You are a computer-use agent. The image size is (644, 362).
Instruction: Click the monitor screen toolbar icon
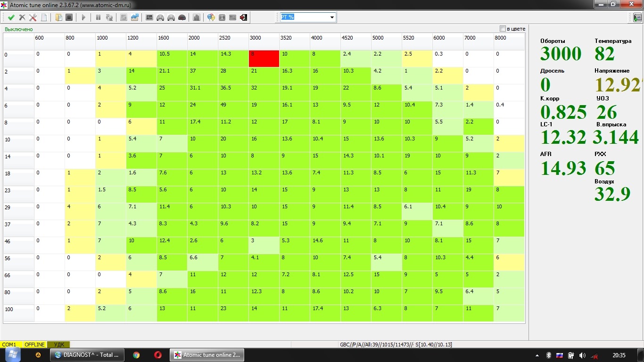(149, 17)
